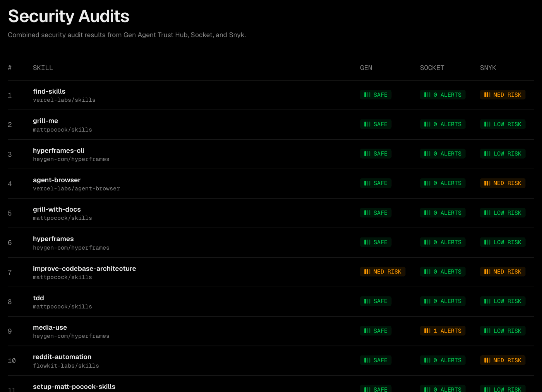Click the Snyk LOW RISK badge for grill-with-docs

tap(503, 213)
